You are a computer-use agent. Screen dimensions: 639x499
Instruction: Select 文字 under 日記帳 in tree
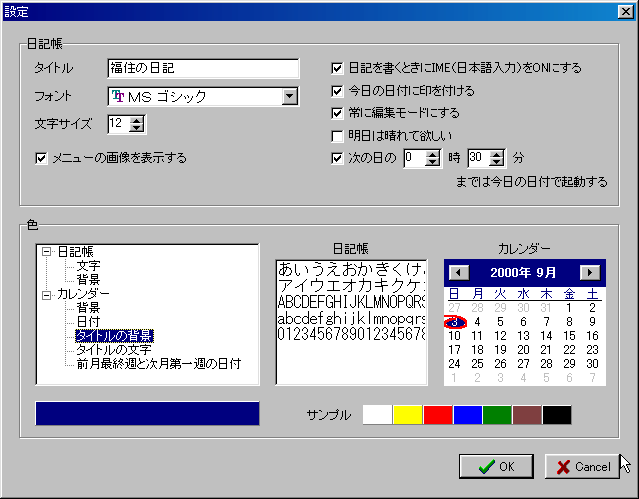click(x=88, y=266)
